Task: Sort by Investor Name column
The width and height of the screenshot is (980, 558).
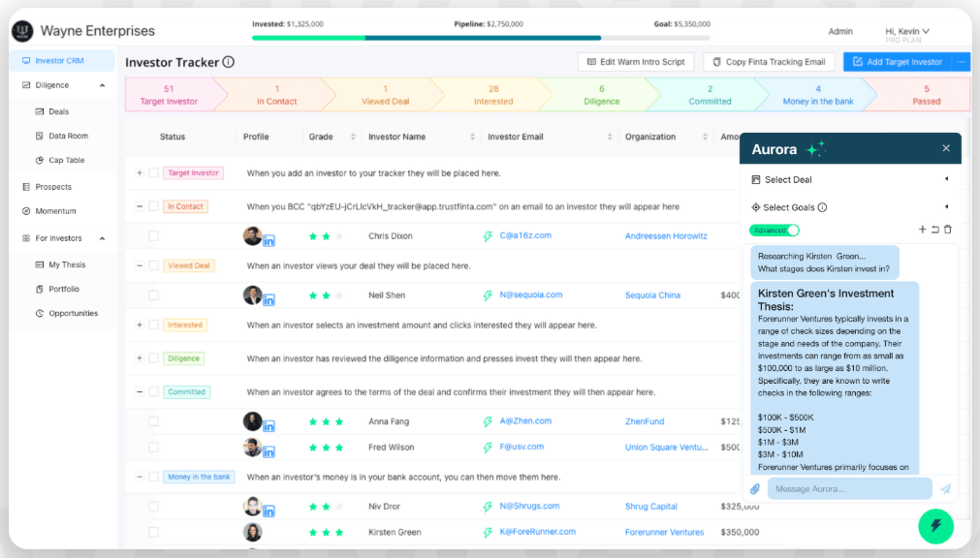Action: (472, 137)
